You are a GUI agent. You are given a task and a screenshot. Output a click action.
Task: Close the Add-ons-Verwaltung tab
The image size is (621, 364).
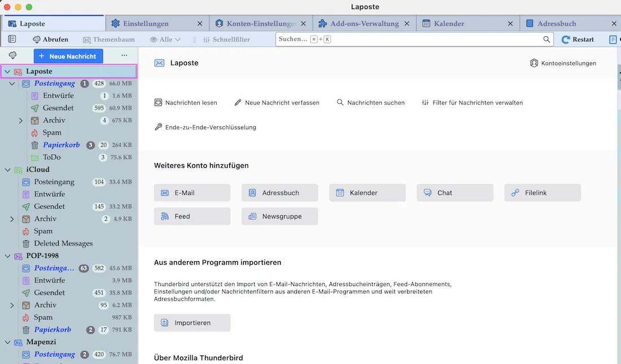pyautogui.click(x=406, y=23)
